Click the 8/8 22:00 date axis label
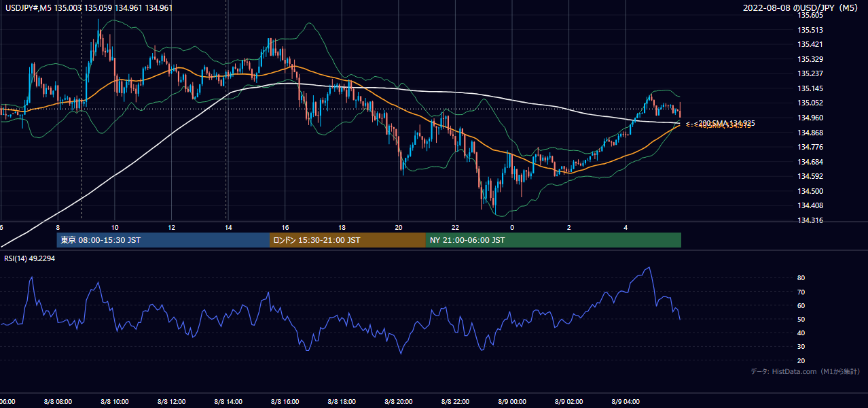This screenshot has height=408, width=868. (455, 402)
